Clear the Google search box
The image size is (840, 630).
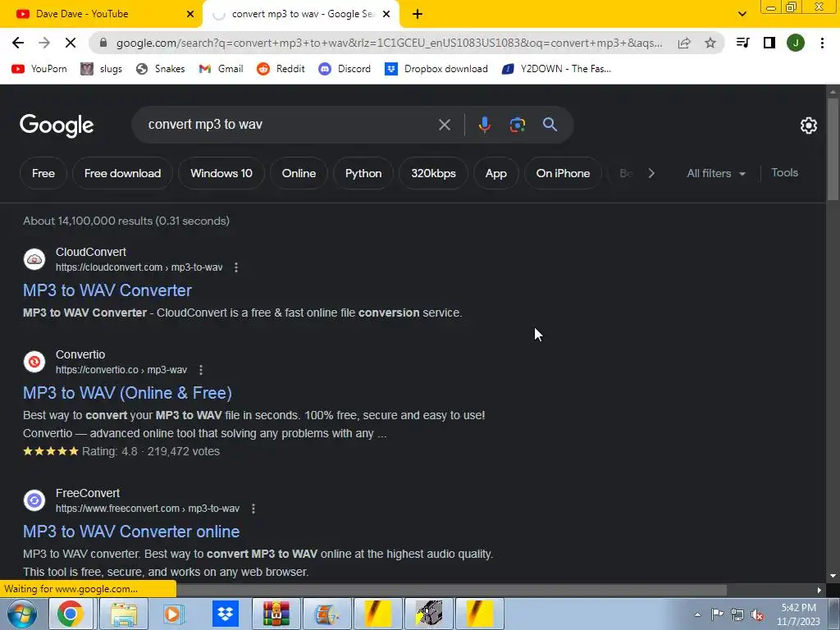pos(444,125)
